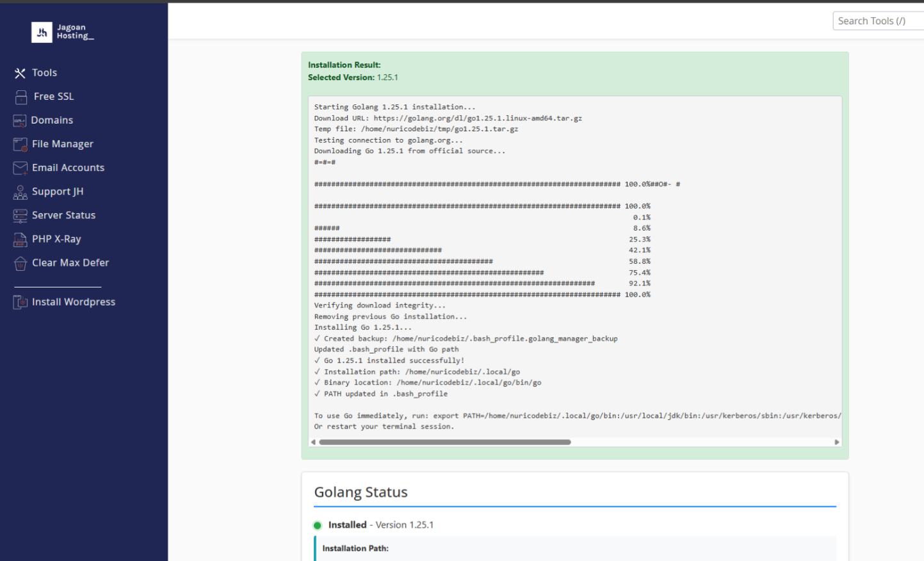Click the Support JH people icon

coord(20,191)
